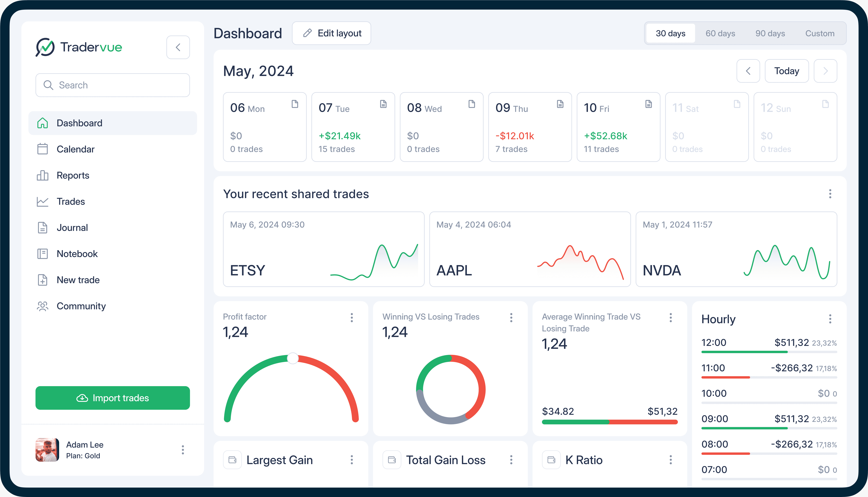Select the Custom date range option

[x=820, y=33]
